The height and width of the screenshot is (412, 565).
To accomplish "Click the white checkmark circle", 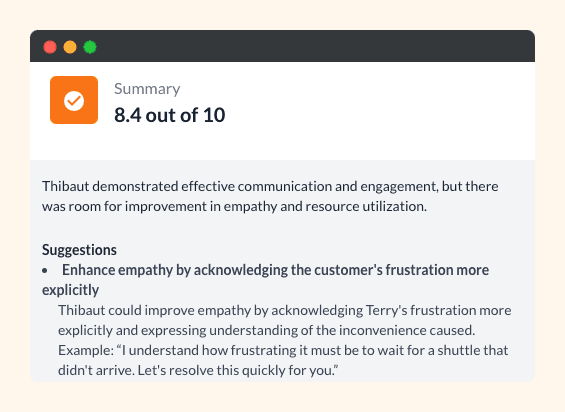I will coord(74,101).
